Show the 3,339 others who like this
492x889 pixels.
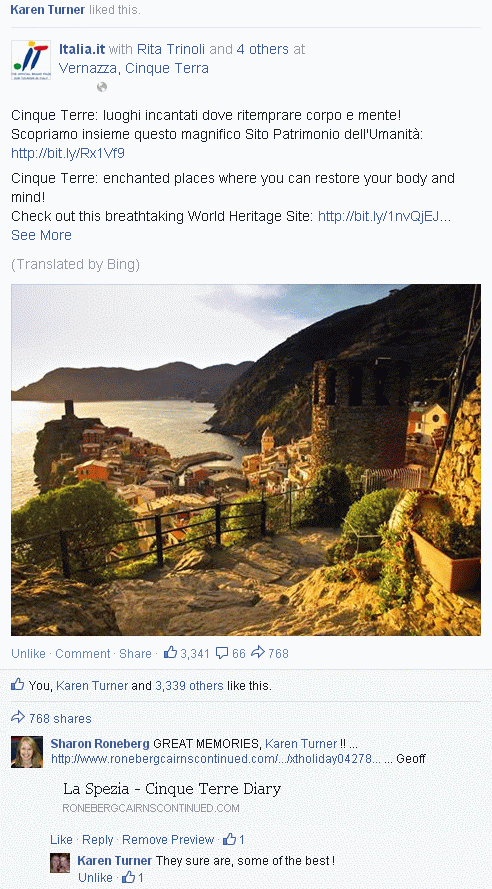(189, 685)
